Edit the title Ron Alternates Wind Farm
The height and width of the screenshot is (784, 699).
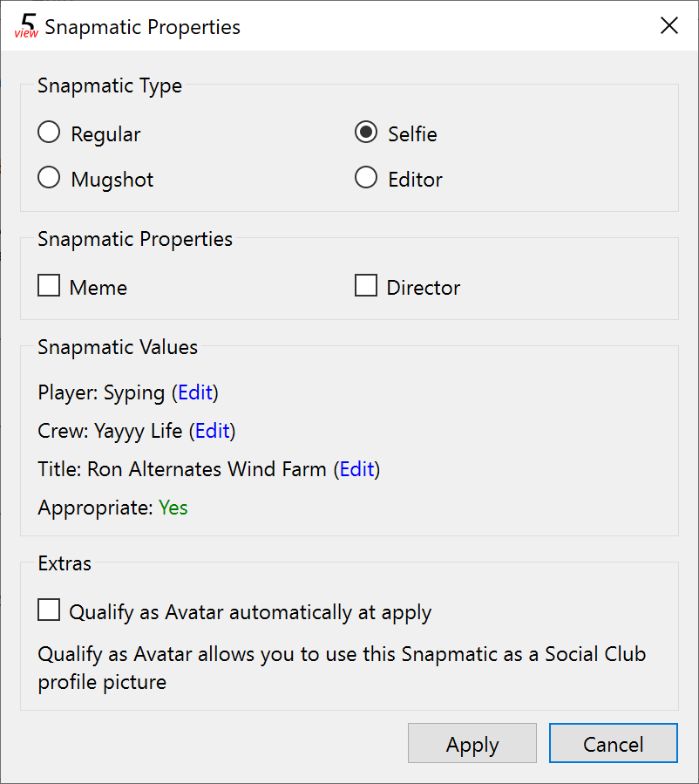tap(356, 469)
